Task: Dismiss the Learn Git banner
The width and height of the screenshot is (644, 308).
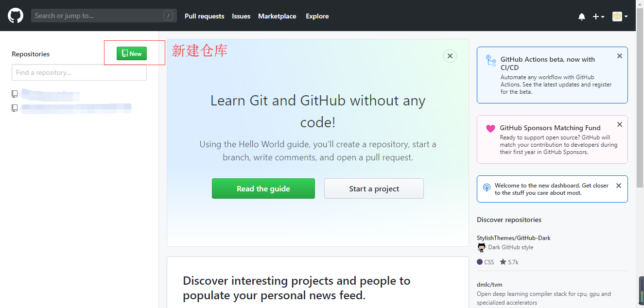Action: 450,56
